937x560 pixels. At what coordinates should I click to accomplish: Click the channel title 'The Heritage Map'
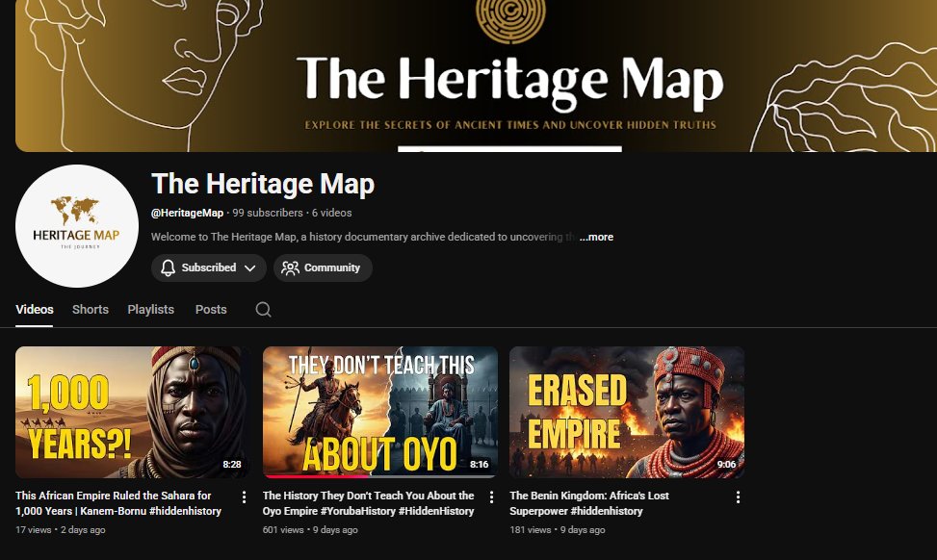pyautogui.click(x=263, y=183)
